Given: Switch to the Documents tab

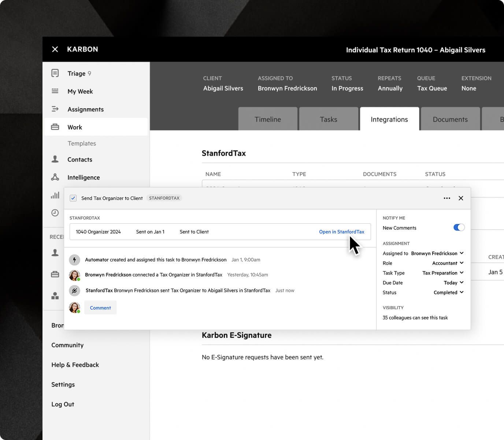Looking at the screenshot, I should point(450,119).
